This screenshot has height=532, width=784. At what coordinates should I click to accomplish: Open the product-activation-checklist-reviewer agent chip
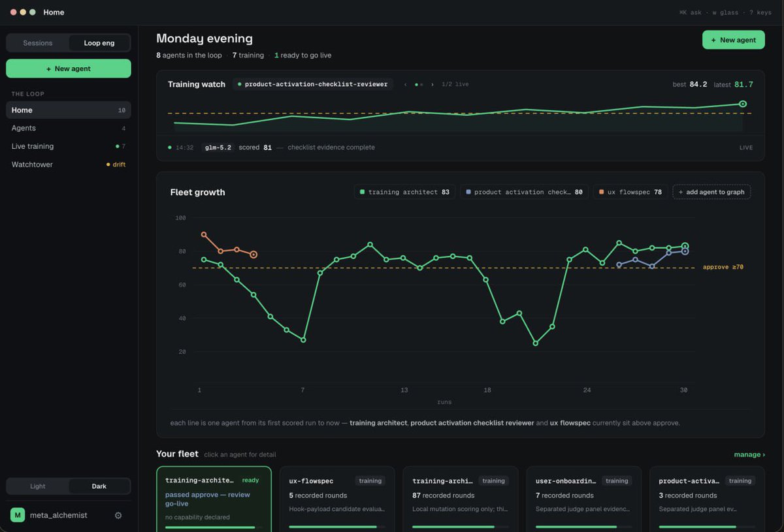(312, 84)
